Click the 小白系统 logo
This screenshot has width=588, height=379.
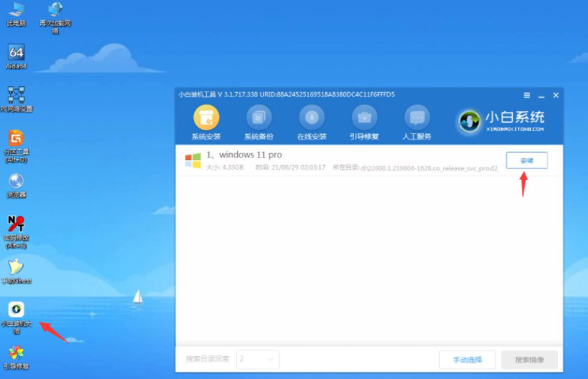click(501, 121)
